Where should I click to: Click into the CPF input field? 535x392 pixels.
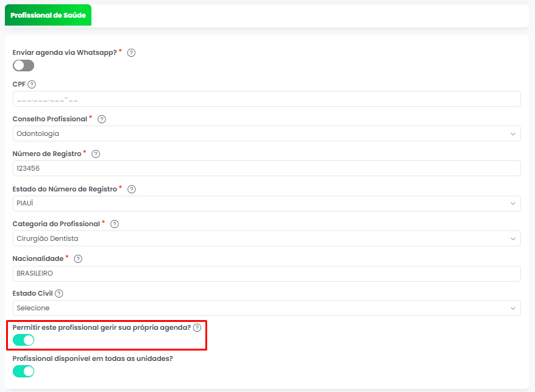click(x=266, y=99)
